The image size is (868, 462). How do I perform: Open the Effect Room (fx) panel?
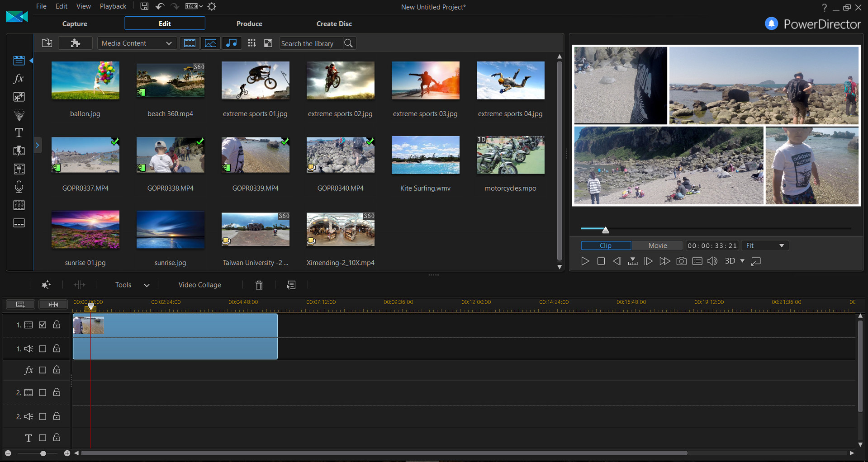[19, 78]
